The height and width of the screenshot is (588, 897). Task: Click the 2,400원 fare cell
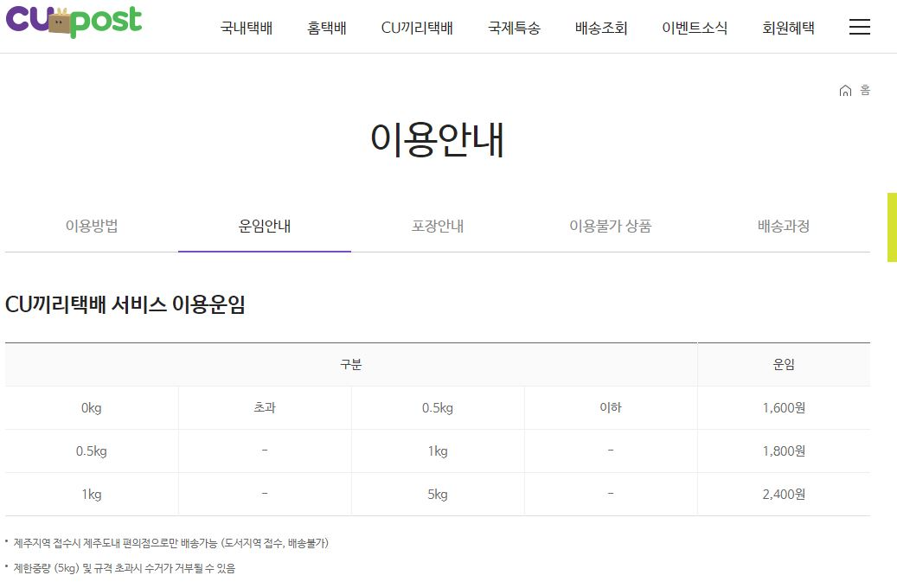pyautogui.click(x=784, y=495)
